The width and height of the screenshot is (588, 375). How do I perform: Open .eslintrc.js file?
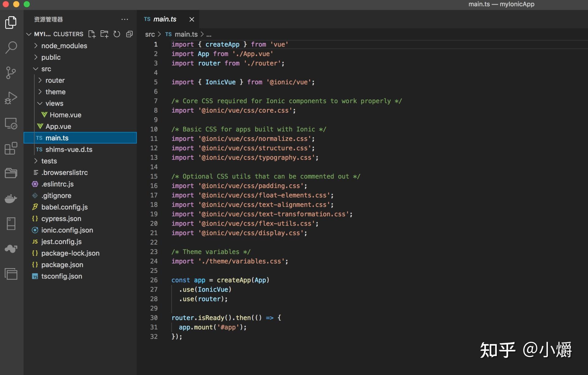coord(81,184)
